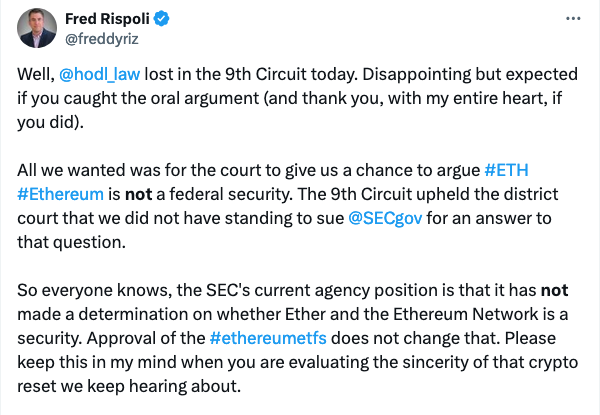Open Fred Rispoli's profile photo
This screenshot has width=600, height=415.
[38, 28]
